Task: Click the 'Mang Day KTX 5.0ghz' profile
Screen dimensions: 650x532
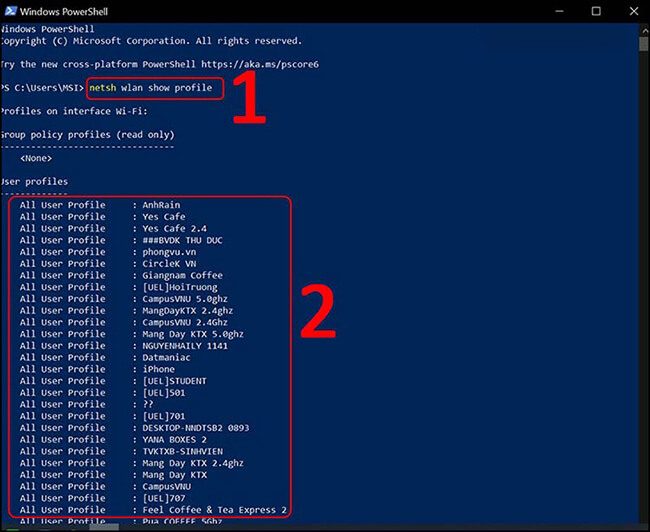Action: coord(193,334)
